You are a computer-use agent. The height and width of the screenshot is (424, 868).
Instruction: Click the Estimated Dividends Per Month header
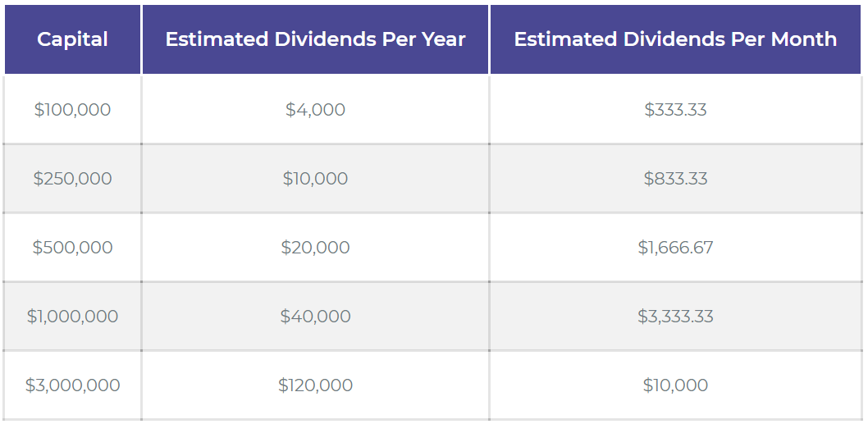675,39
